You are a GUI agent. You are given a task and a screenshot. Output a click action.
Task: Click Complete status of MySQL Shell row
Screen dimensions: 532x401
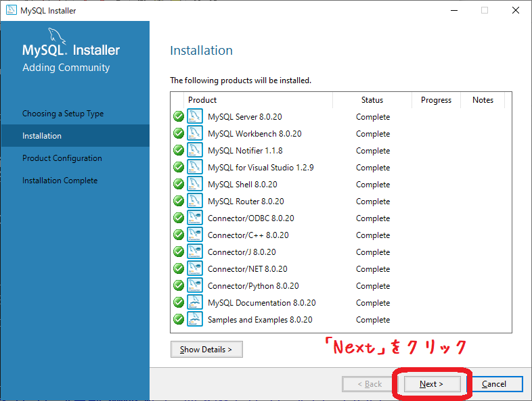pyautogui.click(x=373, y=185)
